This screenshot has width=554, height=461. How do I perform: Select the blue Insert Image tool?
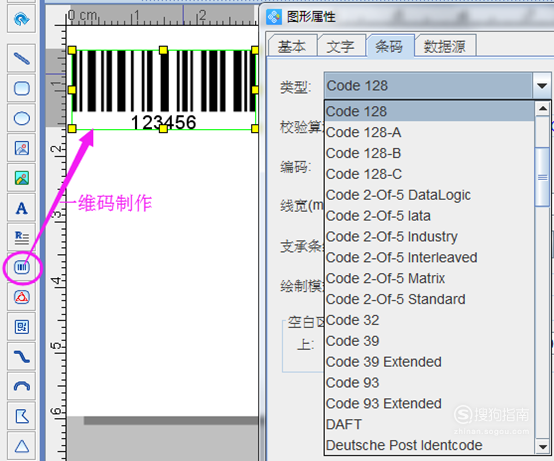(22, 148)
